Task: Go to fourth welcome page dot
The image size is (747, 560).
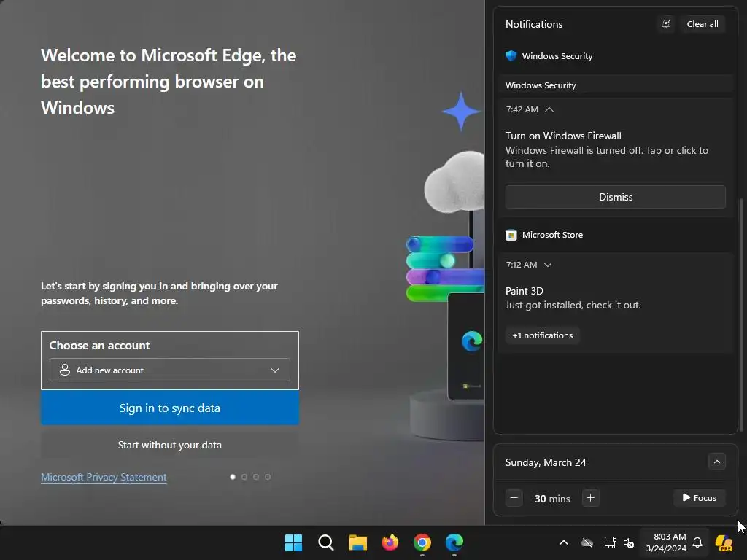Action: pos(268,477)
